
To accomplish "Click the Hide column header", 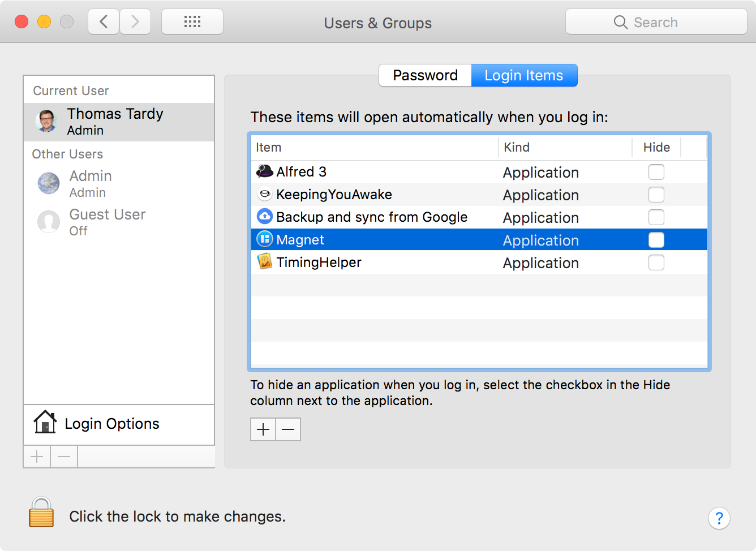I will 656,148.
